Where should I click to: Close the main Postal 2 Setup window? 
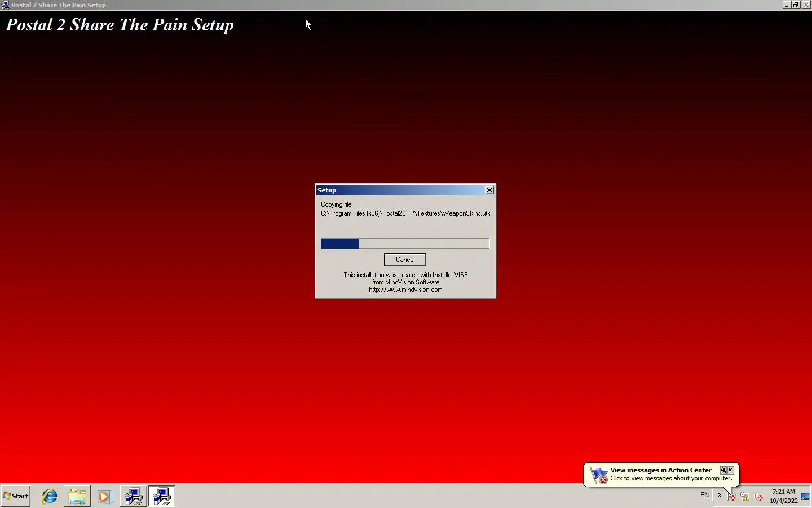point(806,5)
